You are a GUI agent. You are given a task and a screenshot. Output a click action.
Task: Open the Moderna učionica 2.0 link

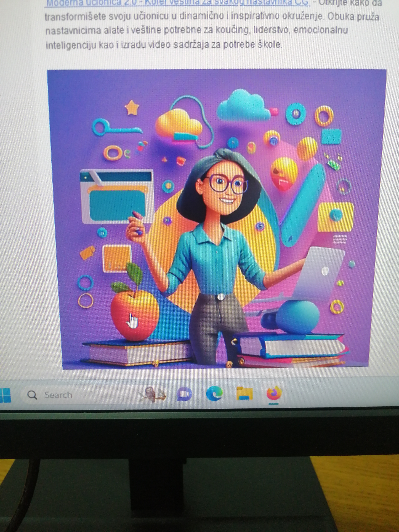click(177, 3)
